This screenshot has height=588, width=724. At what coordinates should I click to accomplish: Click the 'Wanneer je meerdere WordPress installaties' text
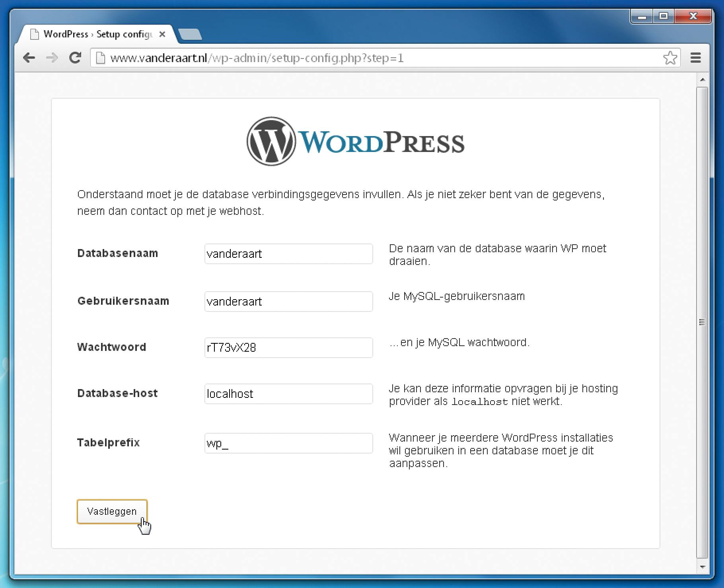coord(501,451)
